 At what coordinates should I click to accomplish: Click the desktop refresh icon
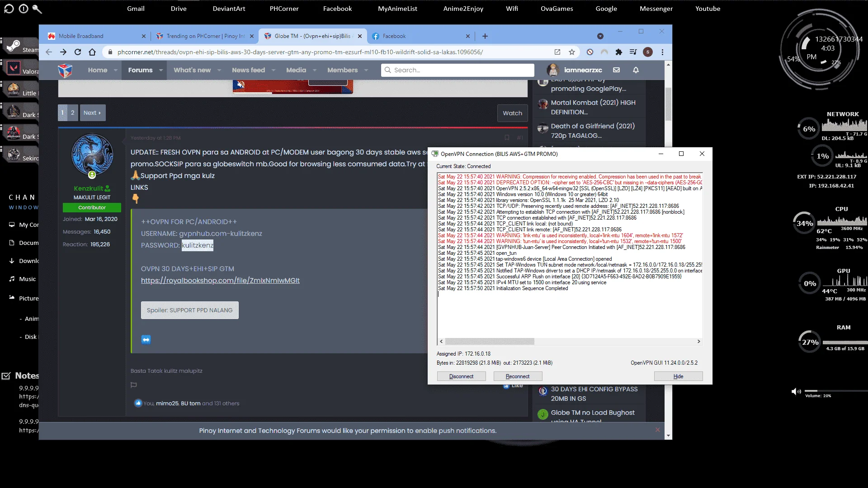[9, 9]
